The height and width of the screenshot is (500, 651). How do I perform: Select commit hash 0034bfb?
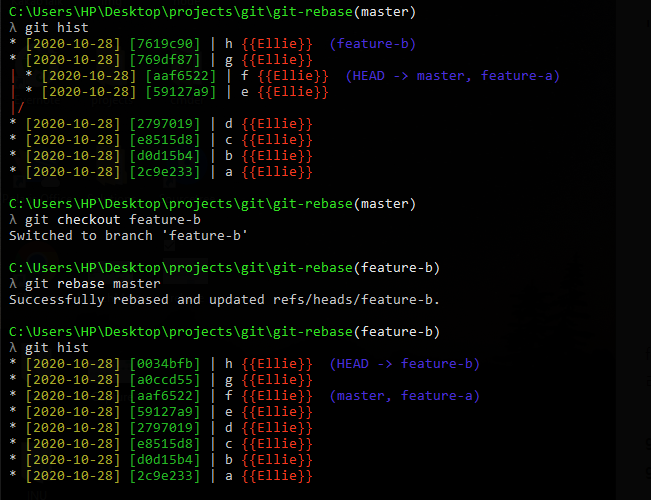coord(165,364)
